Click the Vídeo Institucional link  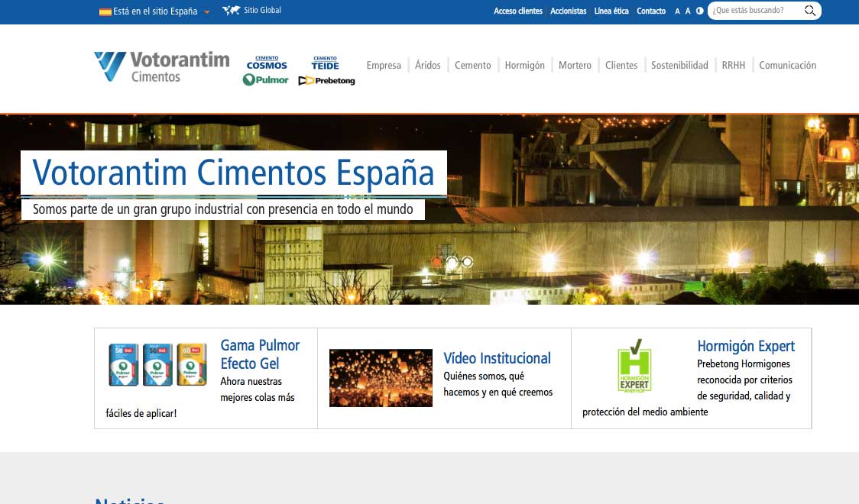(498, 358)
